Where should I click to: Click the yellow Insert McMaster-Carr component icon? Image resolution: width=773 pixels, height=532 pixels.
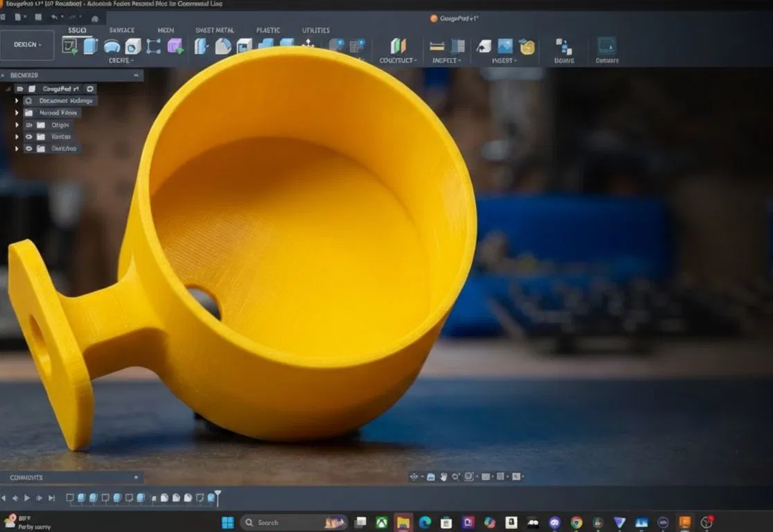point(527,47)
